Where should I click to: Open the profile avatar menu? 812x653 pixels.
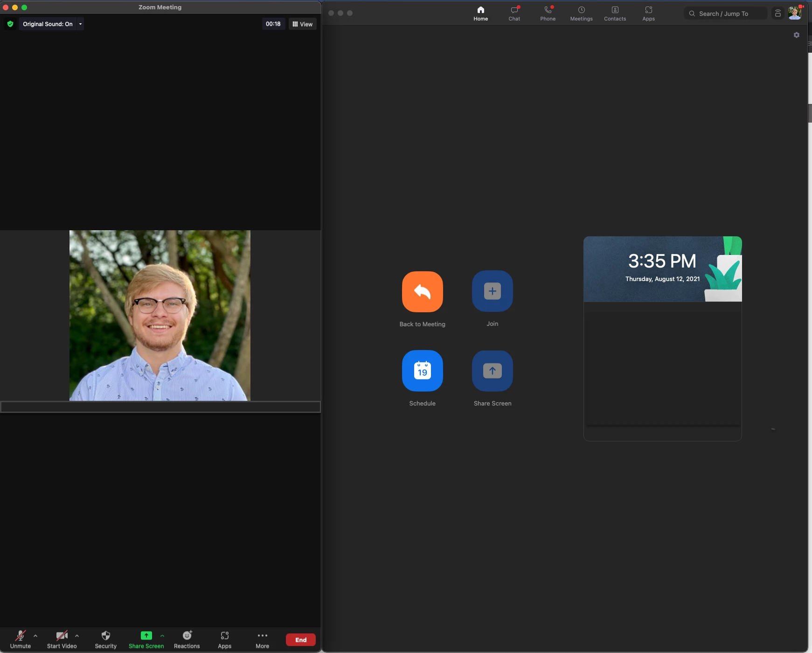click(x=795, y=13)
